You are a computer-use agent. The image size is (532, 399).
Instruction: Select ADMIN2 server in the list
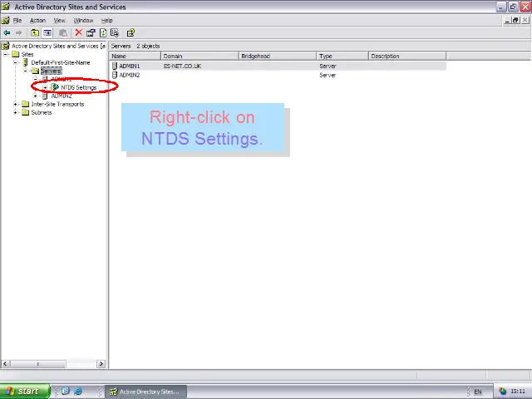(129, 75)
